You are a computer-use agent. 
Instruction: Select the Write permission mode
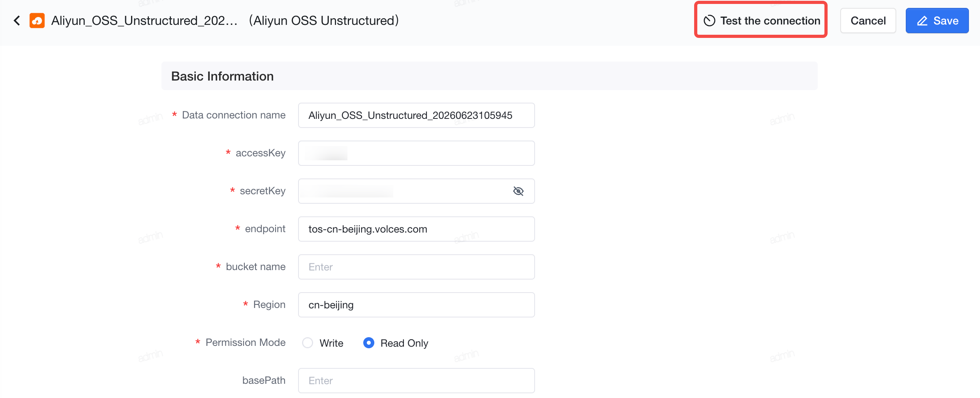pos(308,343)
